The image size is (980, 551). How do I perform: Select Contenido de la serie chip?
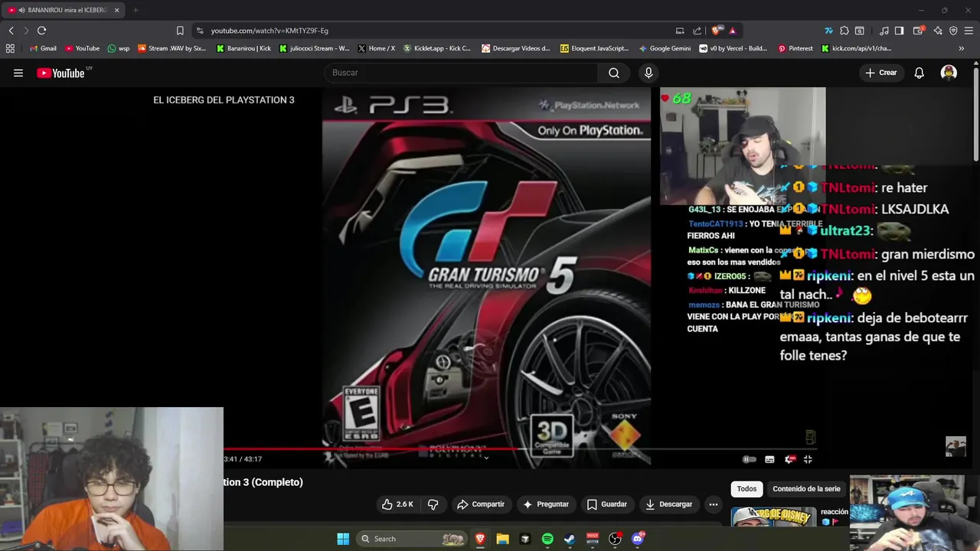pyautogui.click(x=806, y=489)
